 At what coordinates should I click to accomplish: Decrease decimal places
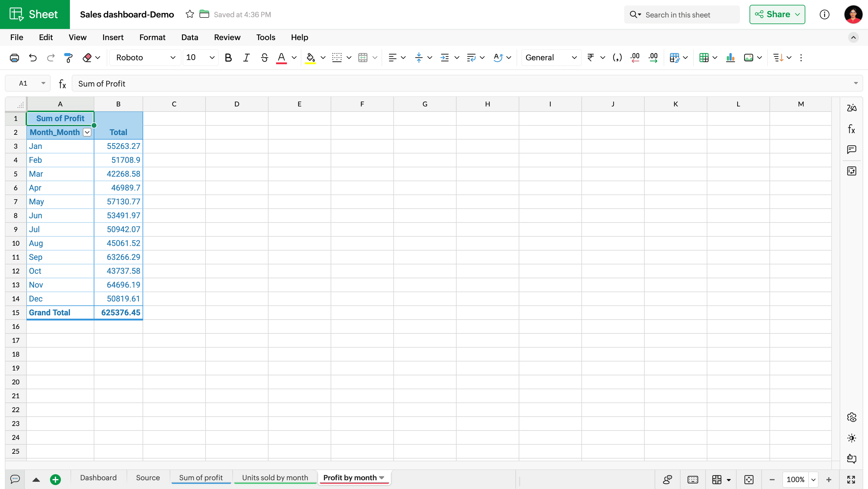click(x=635, y=58)
